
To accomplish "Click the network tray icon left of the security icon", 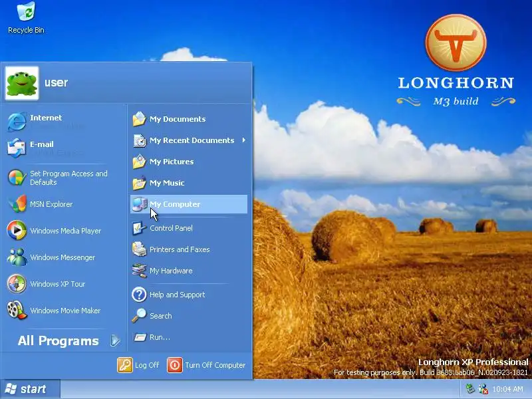I will click(470, 388).
